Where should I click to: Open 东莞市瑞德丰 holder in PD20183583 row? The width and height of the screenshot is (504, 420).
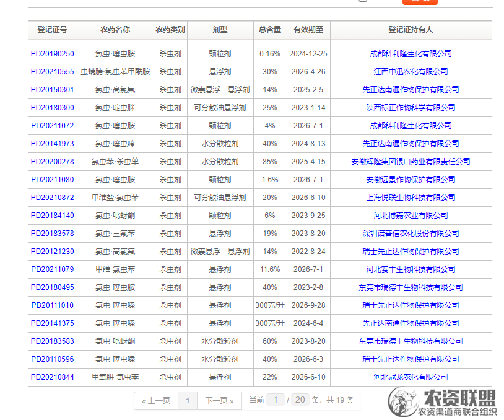click(x=411, y=341)
